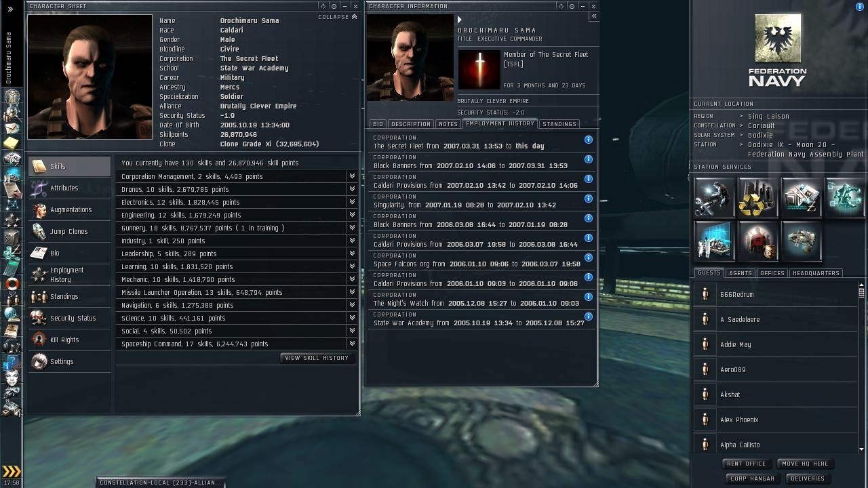Click info icon for State War Academy entry
This screenshot has height=488, width=868.
point(589,317)
